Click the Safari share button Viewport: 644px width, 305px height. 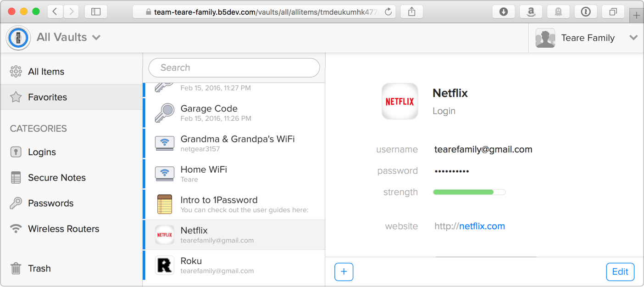tap(412, 12)
